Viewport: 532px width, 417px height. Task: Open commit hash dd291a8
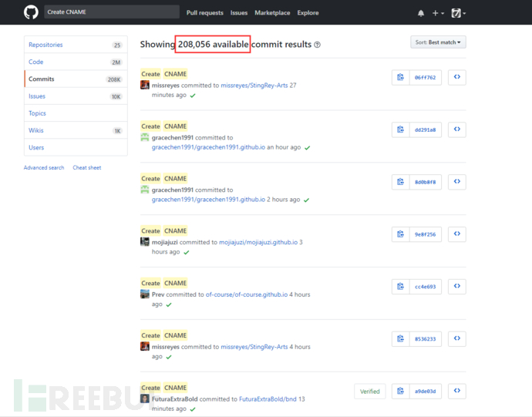click(426, 129)
